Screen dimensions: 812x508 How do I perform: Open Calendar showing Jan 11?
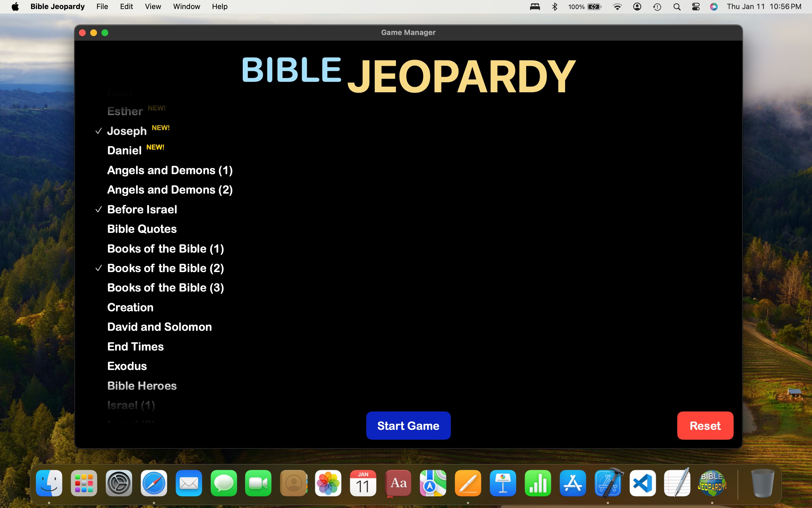coord(363,483)
